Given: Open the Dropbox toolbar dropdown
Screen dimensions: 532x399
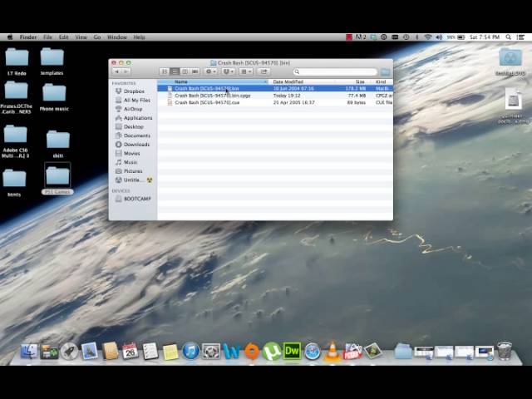Looking at the screenshot, I should click(228, 71).
